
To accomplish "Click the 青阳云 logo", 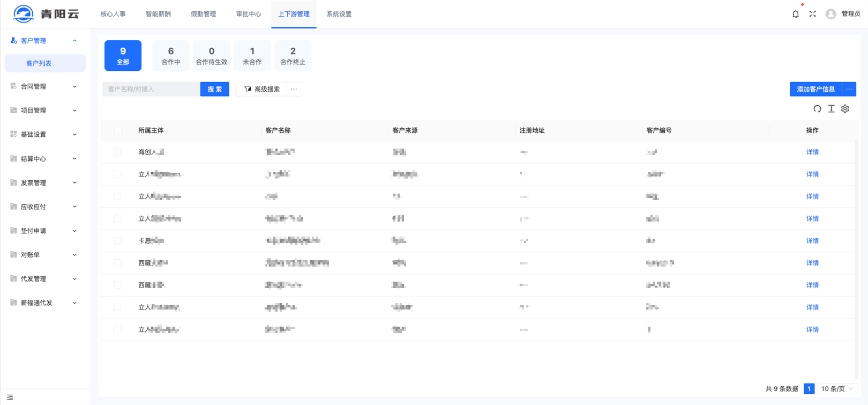I will [x=46, y=14].
